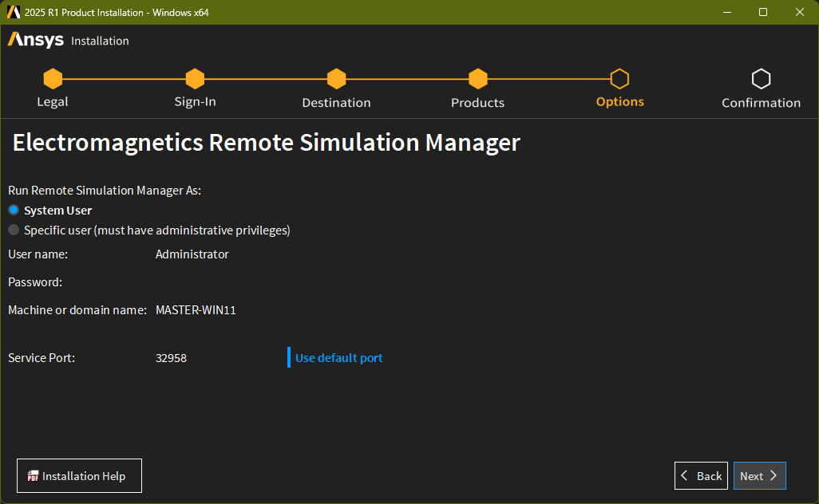Click the Products step label

[x=477, y=103]
